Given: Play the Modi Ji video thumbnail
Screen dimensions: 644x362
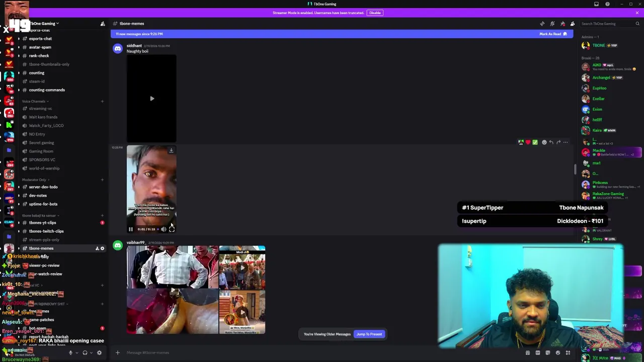Looking at the screenshot, I should pyautogui.click(x=242, y=267).
